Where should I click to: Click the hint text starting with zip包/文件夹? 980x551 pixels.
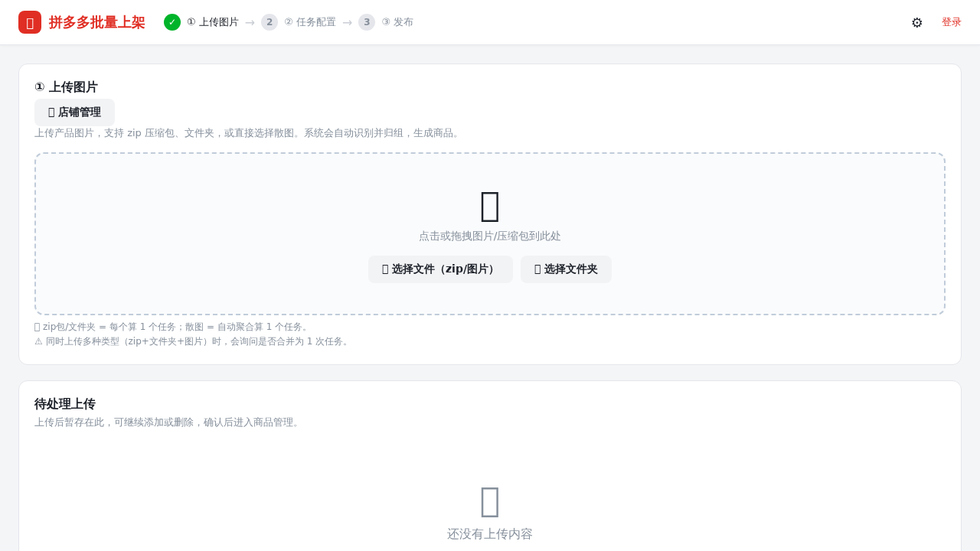coord(172,327)
